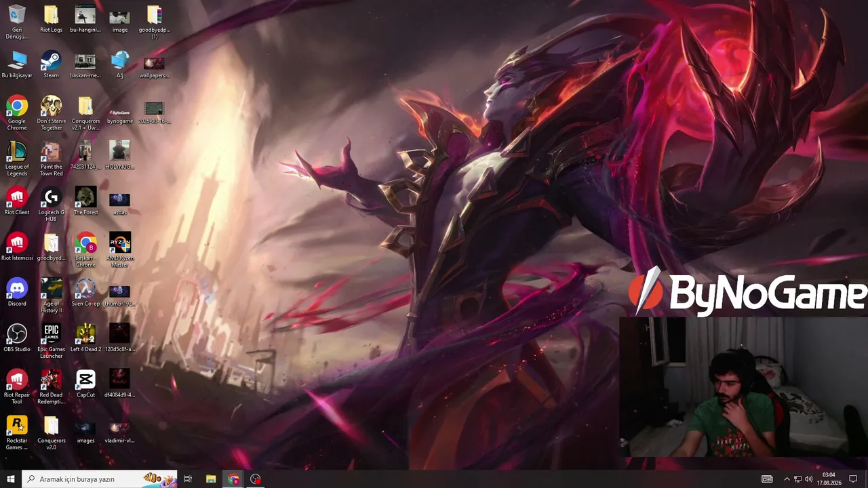The height and width of the screenshot is (488, 868).
Task: Open the network status tray icon
Action: click(x=797, y=479)
